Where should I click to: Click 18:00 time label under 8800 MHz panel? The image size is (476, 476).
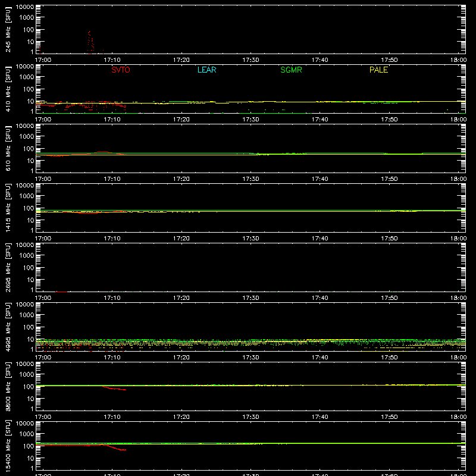click(x=458, y=417)
